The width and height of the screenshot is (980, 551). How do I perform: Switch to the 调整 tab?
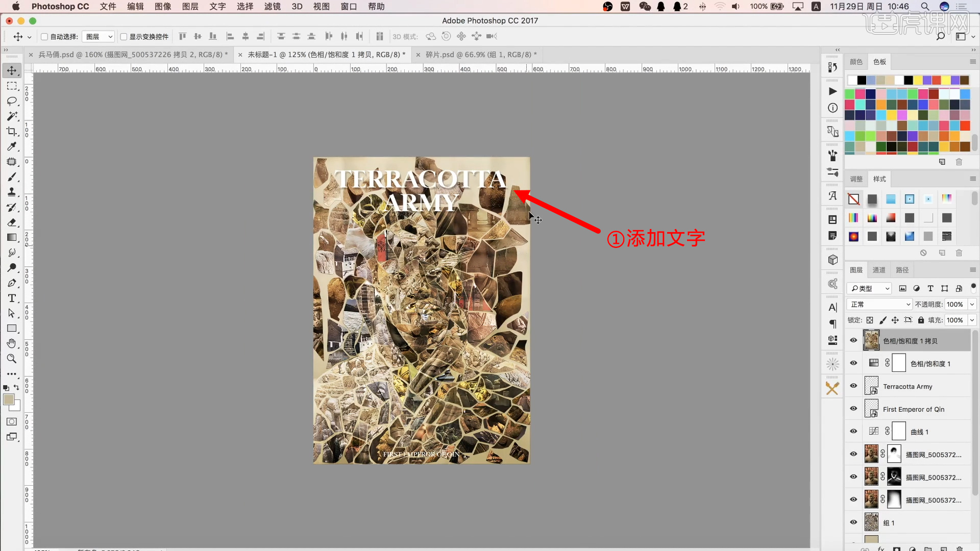click(x=856, y=179)
